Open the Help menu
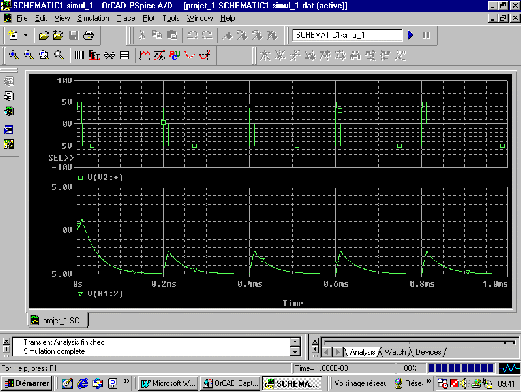Image resolution: width=521 pixels, height=392 pixels. (x=228, y=18)
